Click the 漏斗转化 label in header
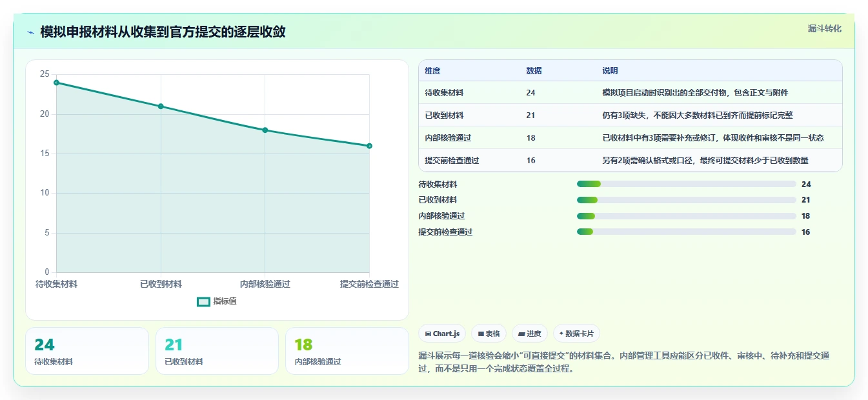This screenshot has height=400, width=868. click(824, 28)
